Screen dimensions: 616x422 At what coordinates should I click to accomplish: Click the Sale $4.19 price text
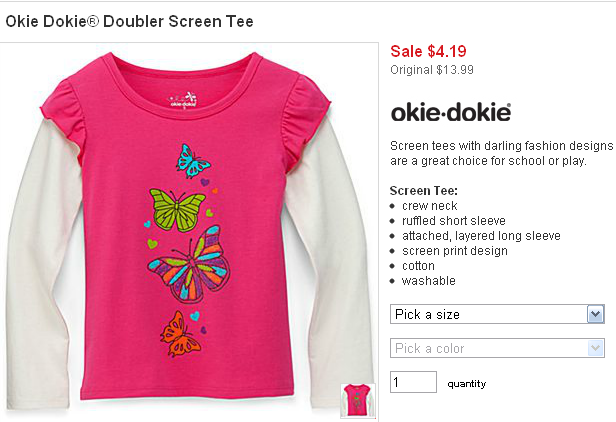(428, 51)
